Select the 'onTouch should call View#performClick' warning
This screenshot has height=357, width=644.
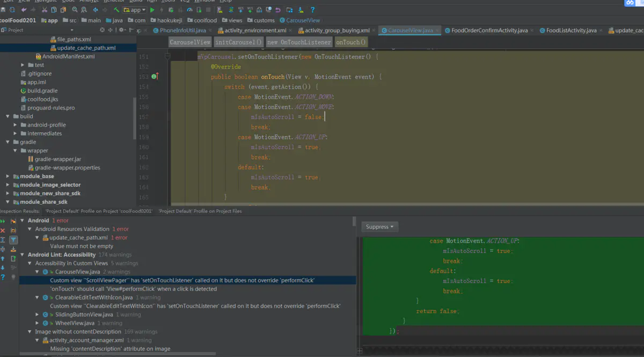133,289
